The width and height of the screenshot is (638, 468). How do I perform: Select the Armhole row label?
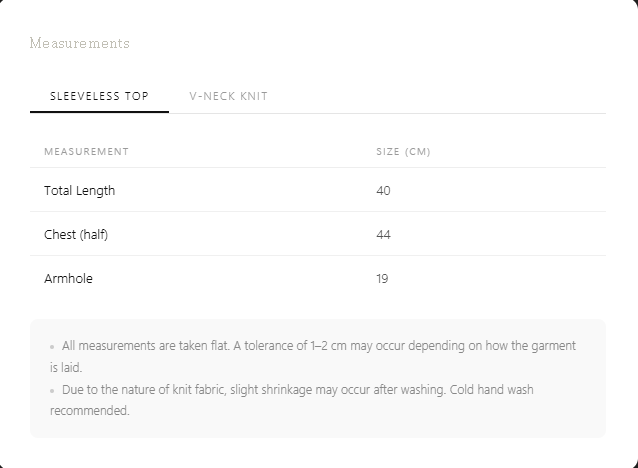(68, 278)
